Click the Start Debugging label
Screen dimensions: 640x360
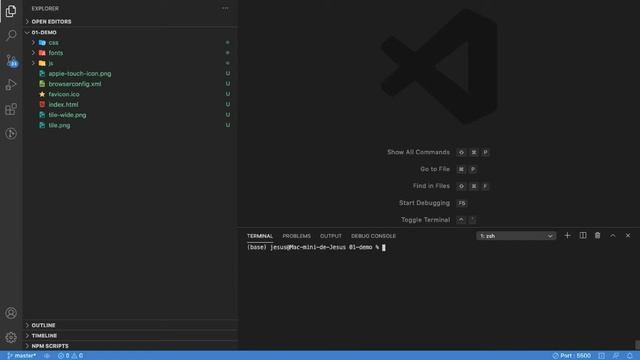(424, 203)
